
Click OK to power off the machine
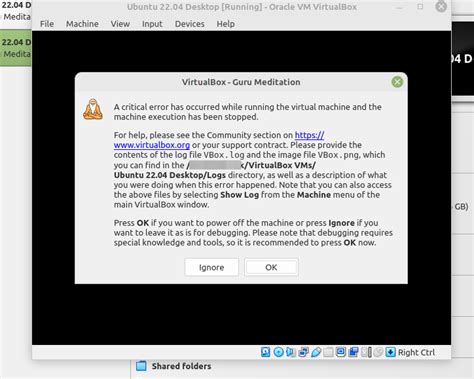(271, 267)
